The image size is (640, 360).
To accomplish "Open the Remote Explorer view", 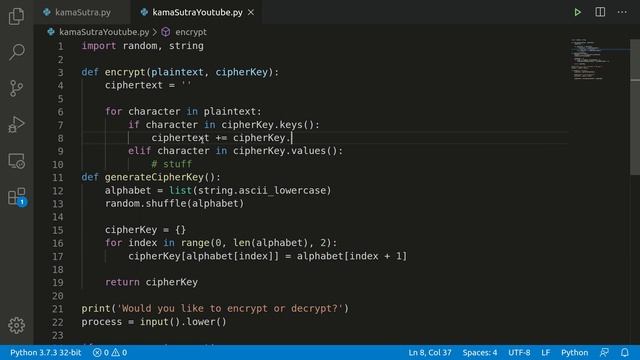I will (16, 160).
